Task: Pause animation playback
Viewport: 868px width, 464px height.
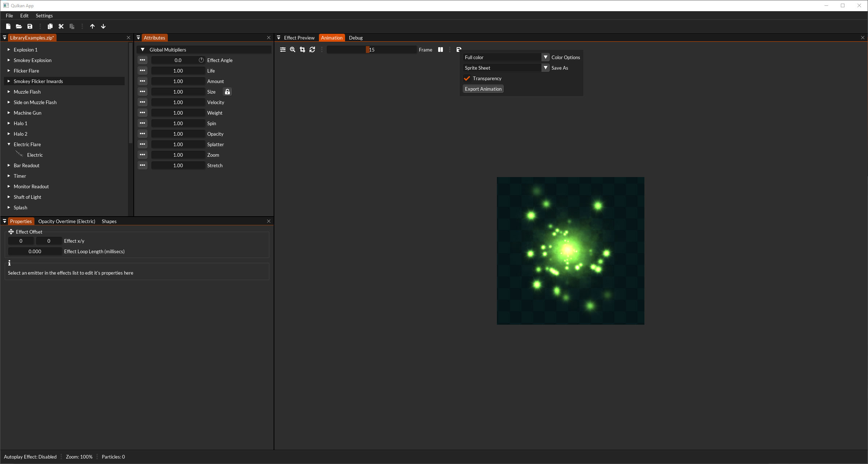Action: pyautogui.click(x=440, y=50)
